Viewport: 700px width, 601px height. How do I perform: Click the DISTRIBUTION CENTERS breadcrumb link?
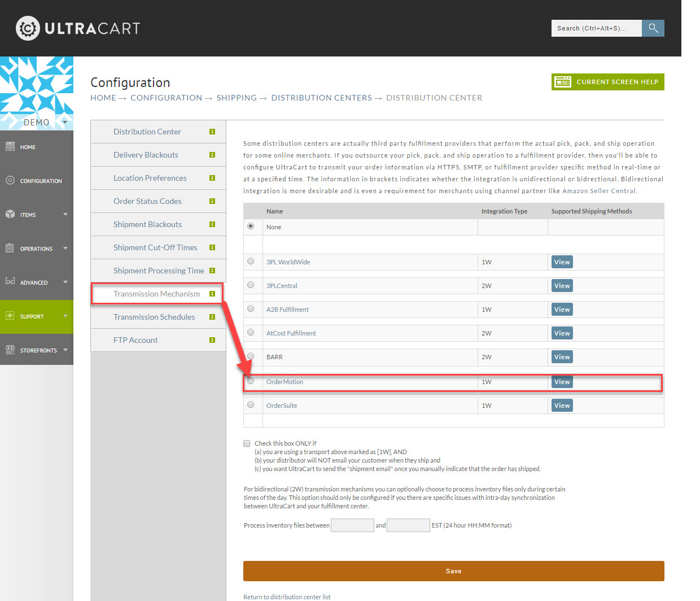pyautogui.click(x=321, y=98)
